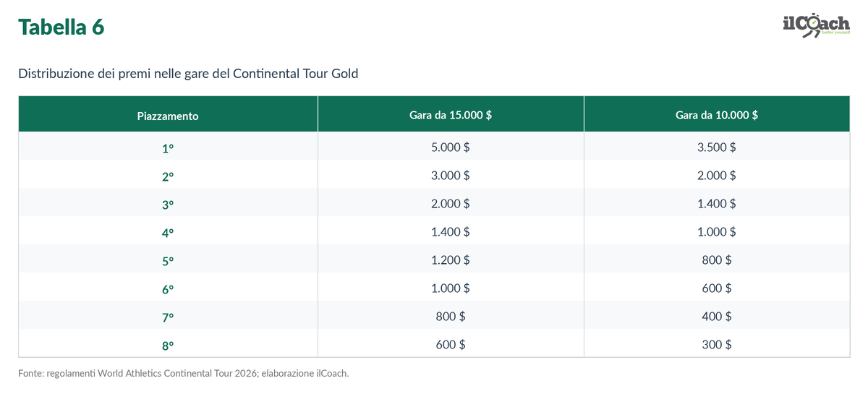Click the 6° placement row label
Viewport: 868px width, 394px height.
[x=168, y=288]
